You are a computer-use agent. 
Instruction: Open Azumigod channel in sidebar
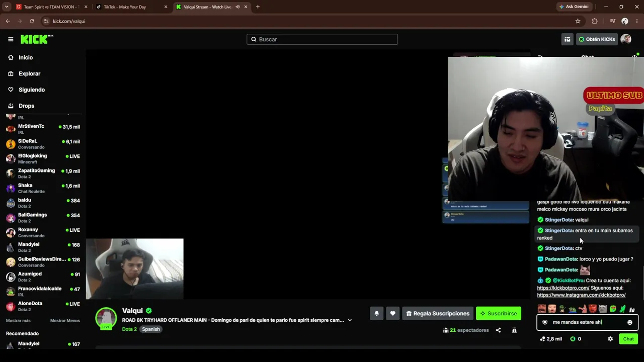tap(43, 277)
